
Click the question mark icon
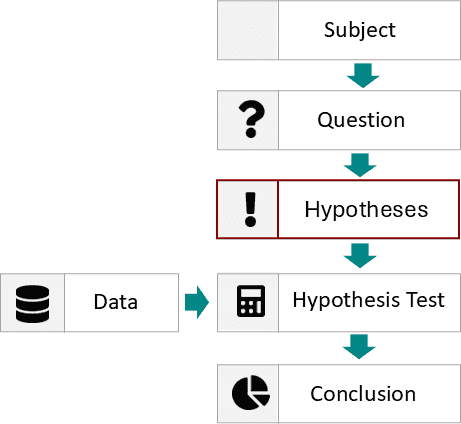[x=251, y=119]
